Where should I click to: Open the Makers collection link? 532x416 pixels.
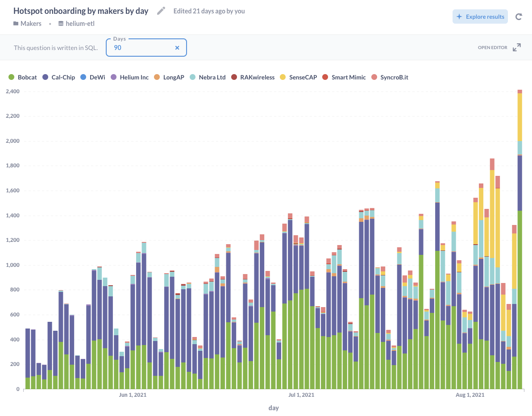click(31, 23)
